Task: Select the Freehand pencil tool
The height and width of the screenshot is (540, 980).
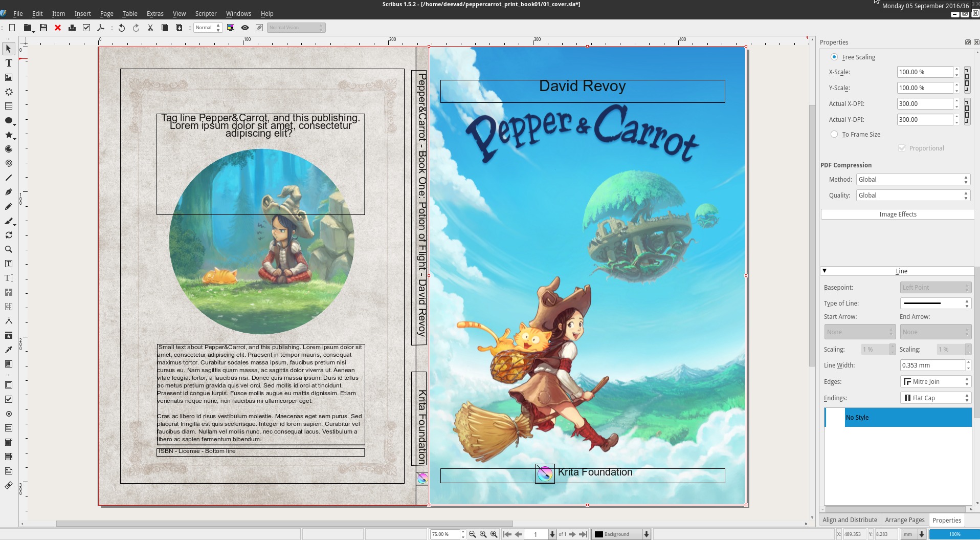Action: (9, 206)
